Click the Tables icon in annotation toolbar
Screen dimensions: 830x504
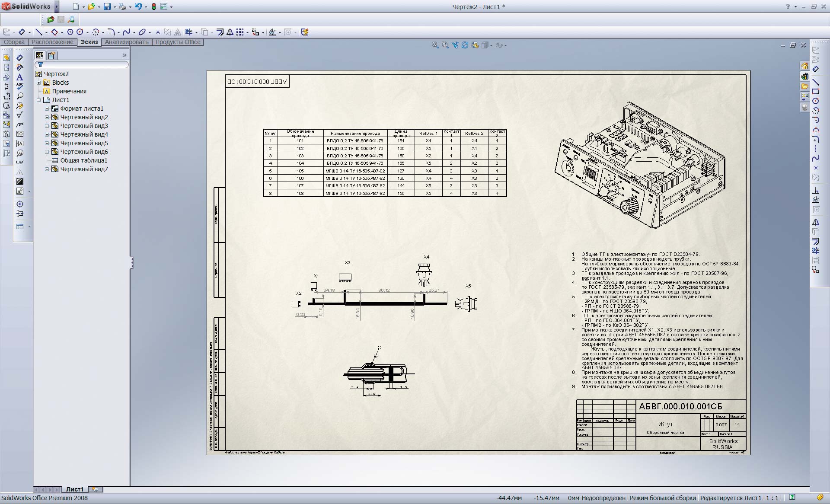20,226
